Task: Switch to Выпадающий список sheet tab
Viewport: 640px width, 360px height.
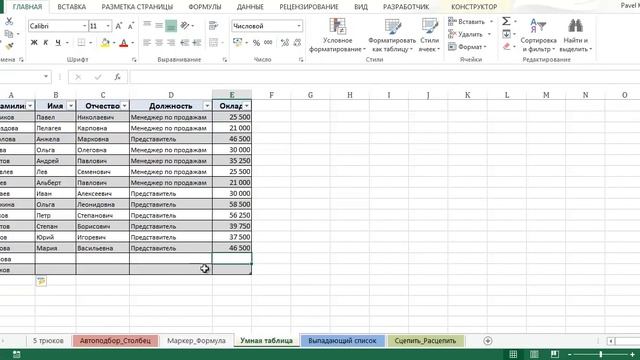Action: 342,340
